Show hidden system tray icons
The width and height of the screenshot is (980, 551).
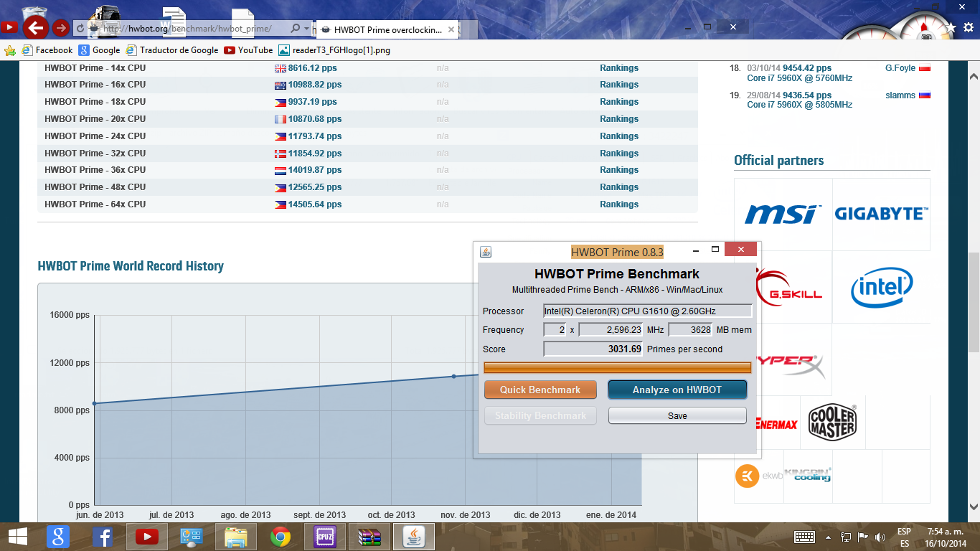[829, 537]
